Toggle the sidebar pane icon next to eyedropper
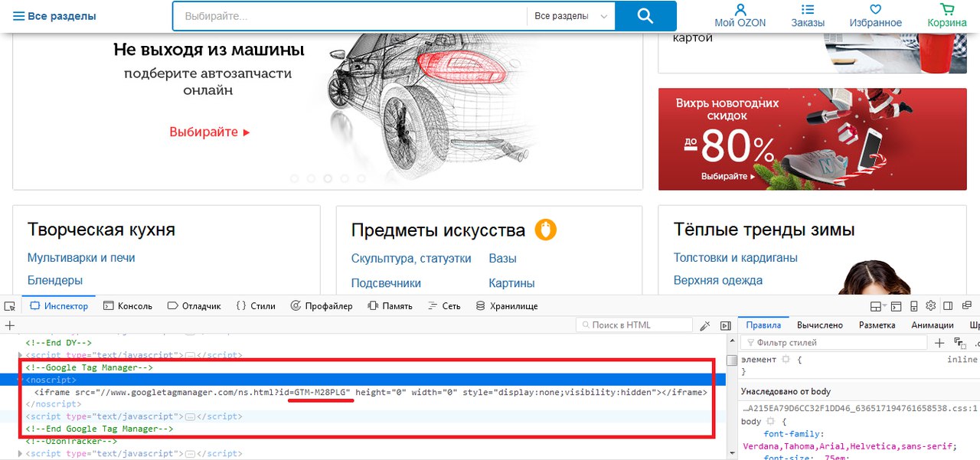 [x=725, y=325]
